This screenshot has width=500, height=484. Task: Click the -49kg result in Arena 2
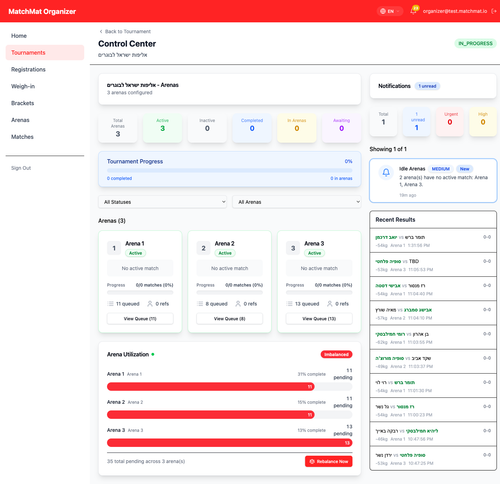(433, 362)
